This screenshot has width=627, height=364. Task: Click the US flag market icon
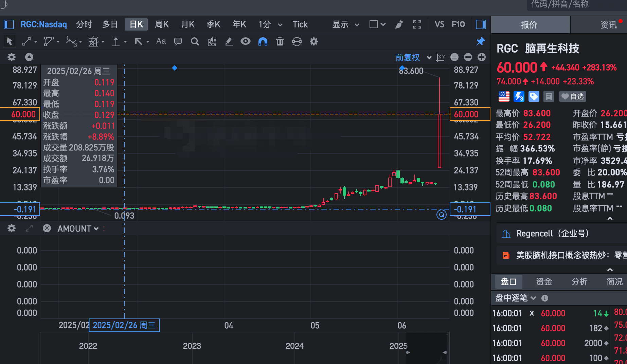[x=504, y=96]
